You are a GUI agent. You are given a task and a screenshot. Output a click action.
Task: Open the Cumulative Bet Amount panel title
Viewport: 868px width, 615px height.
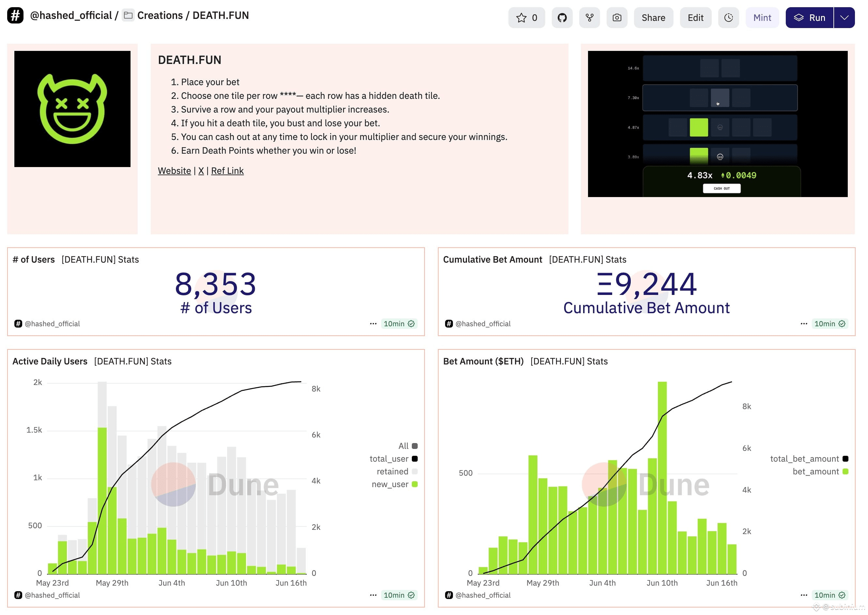(492, 259)
